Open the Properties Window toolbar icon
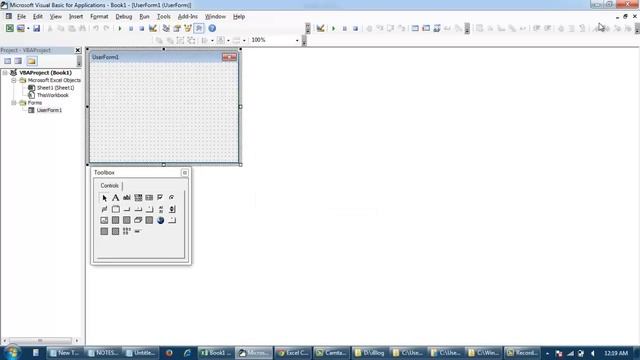Viewport: 640px width, 360px height. [x=177, y=28]
